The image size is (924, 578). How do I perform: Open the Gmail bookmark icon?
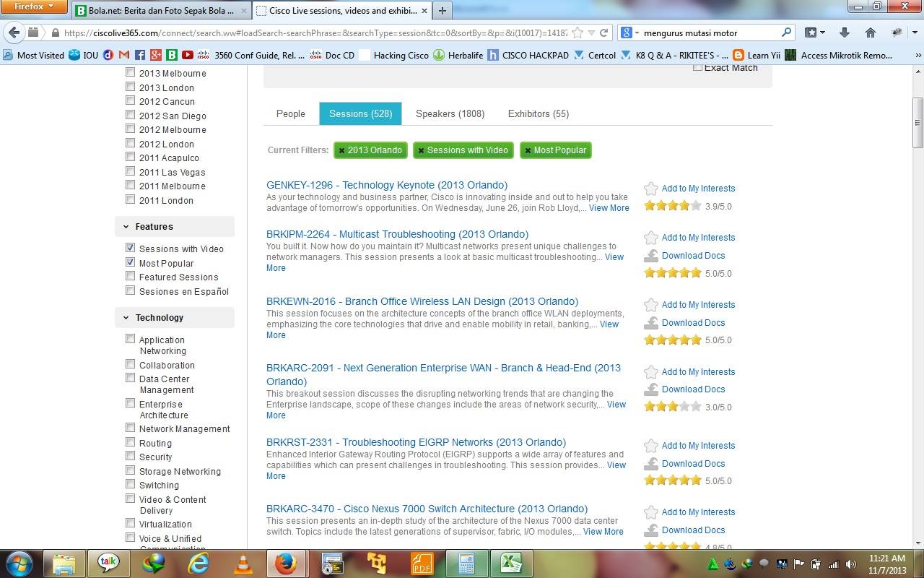[x=123, y=55]
